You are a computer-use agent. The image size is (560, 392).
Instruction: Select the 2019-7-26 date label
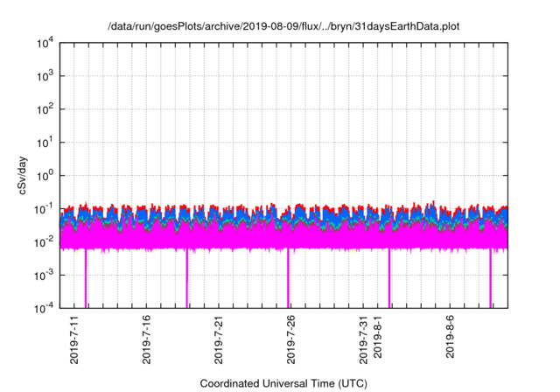pos(290,339)
